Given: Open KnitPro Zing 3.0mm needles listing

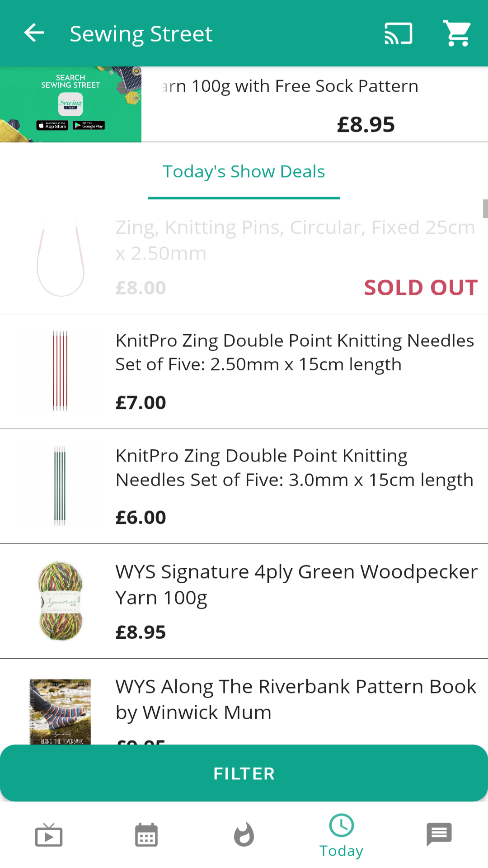Looking at the screenshot, I should tap(295, 468).
